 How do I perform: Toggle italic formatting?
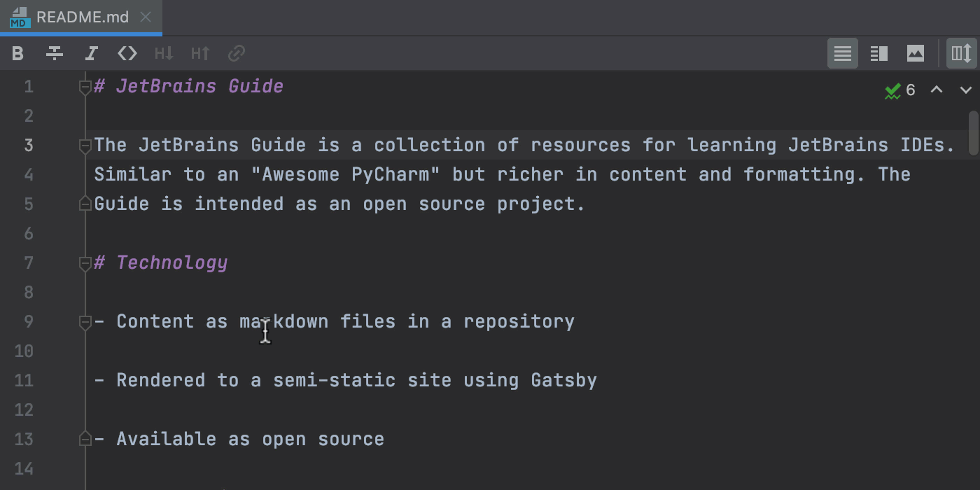coord(90,53)
